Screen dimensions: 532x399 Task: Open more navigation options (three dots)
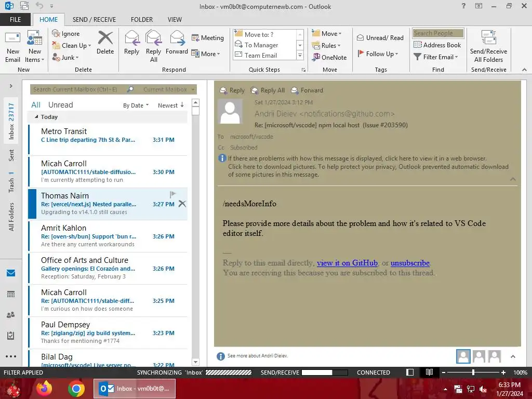(11, 356)
